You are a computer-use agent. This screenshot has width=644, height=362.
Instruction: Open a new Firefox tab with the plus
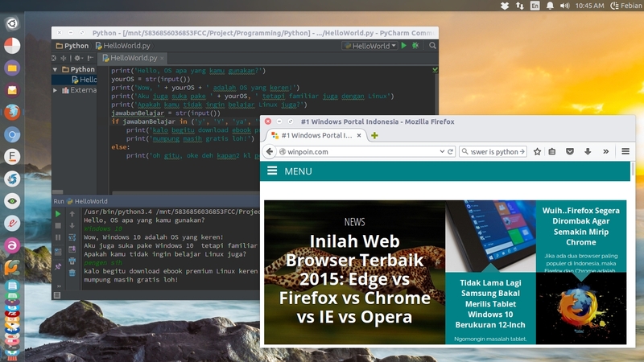click(374, 135)
